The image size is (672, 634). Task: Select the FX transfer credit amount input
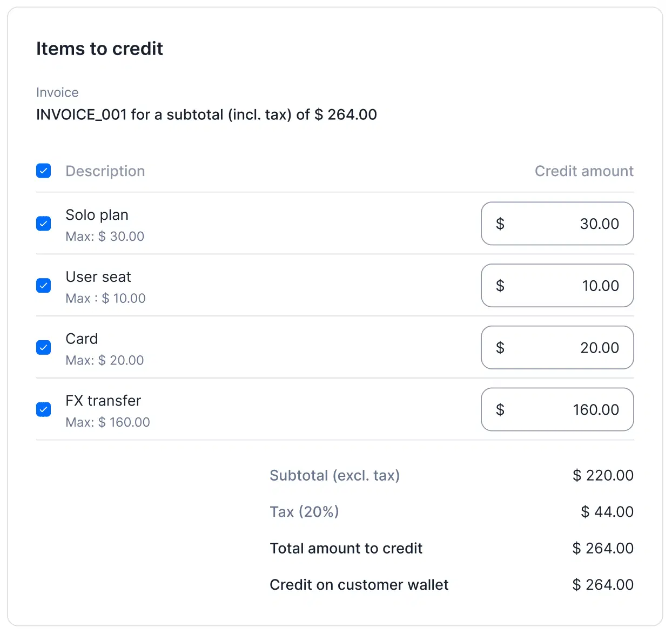pos(557,409)
